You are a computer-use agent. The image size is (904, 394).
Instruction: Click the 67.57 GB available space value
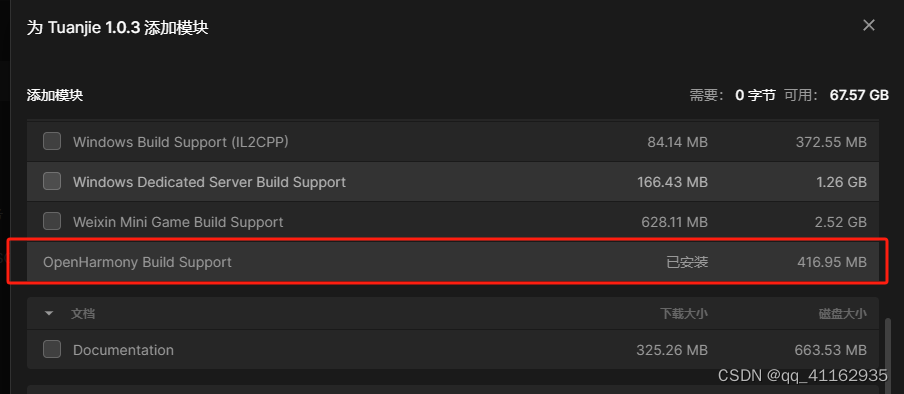pos(859,95)
